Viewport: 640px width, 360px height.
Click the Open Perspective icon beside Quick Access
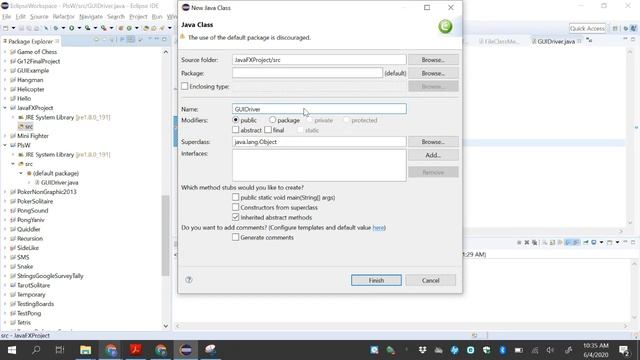(x=615, y=28)
